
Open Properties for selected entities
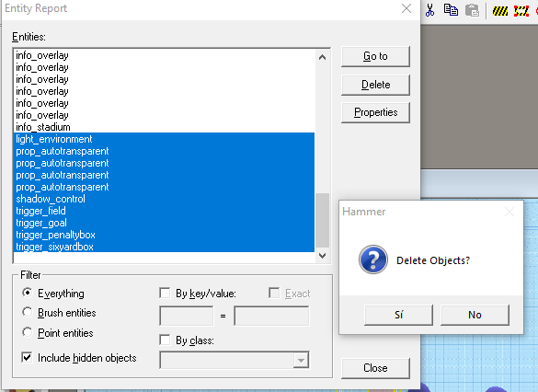(x=375, y=112)
